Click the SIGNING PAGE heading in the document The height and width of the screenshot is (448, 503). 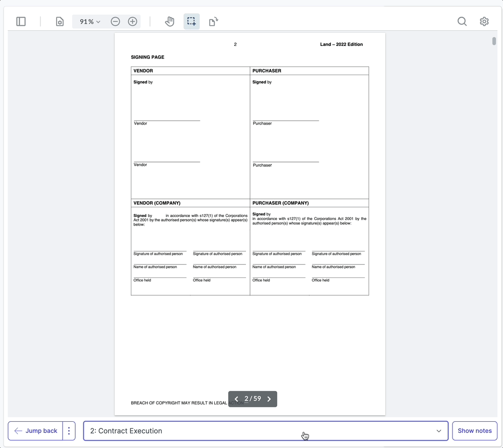[x=147, y=58]
